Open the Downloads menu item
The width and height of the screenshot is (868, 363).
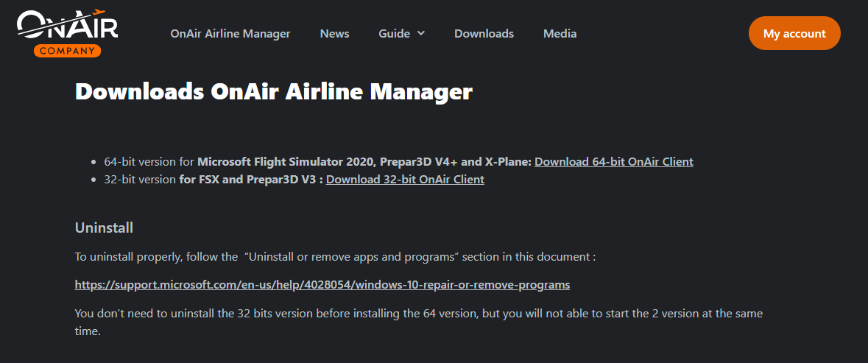click(484, 34)
